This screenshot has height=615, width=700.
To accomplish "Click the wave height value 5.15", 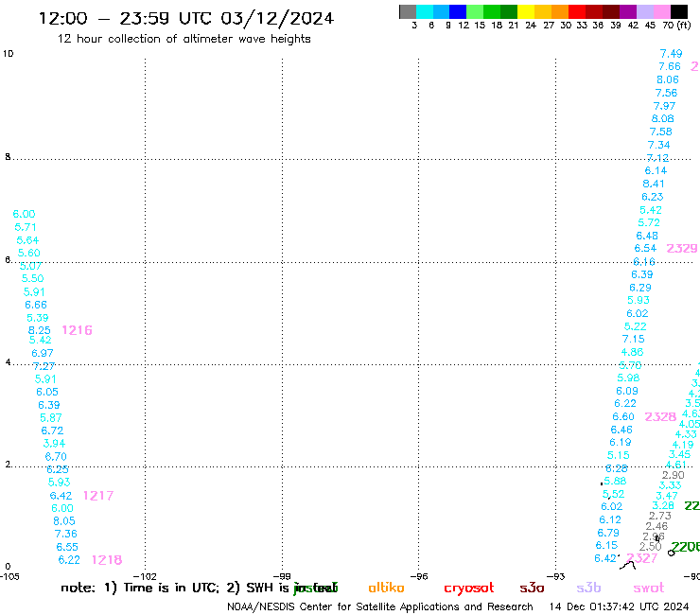I will pos(619,455).
